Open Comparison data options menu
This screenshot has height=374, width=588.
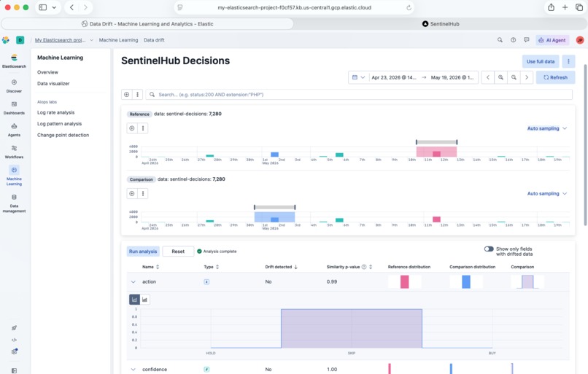point(143,193)
